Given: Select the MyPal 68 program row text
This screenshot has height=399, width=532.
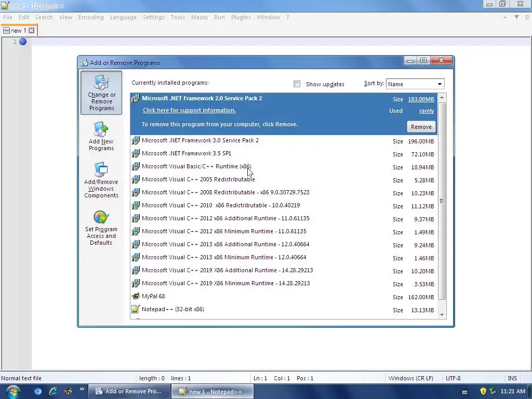Looking at the screenshot, I should [153, 296].
